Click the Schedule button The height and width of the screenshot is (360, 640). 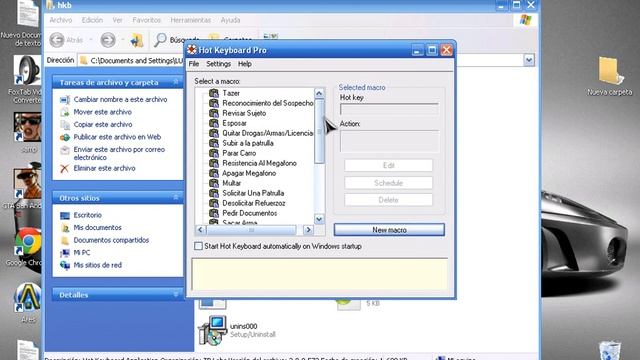coord(388,183)
